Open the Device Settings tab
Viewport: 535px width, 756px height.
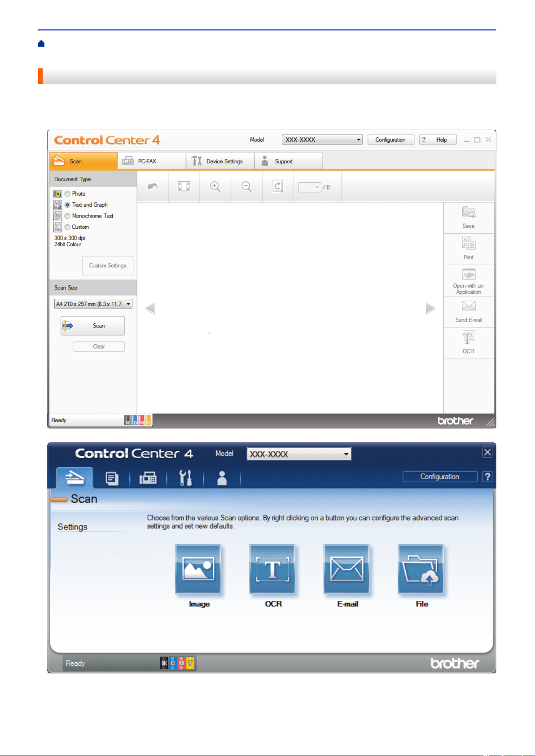tap(220, 161)
